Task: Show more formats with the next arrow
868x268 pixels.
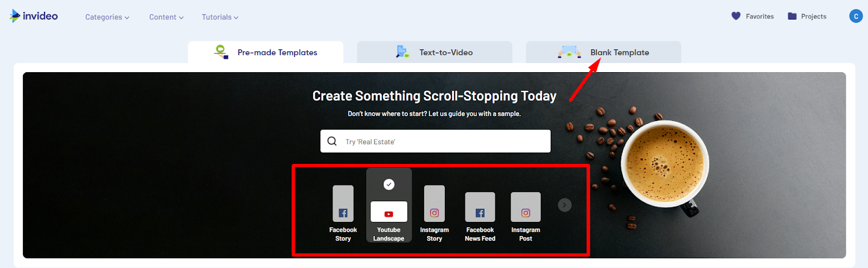Action: 565,205
